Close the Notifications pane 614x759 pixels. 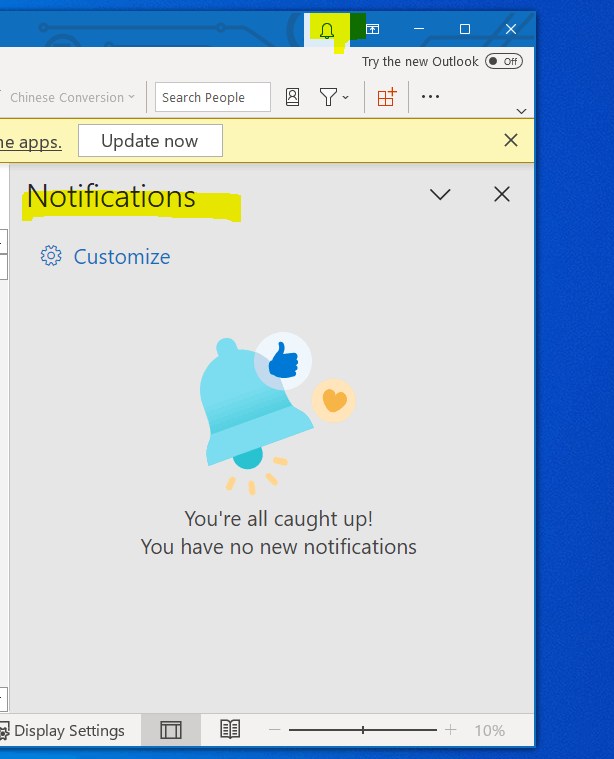[x=502, y=195]
